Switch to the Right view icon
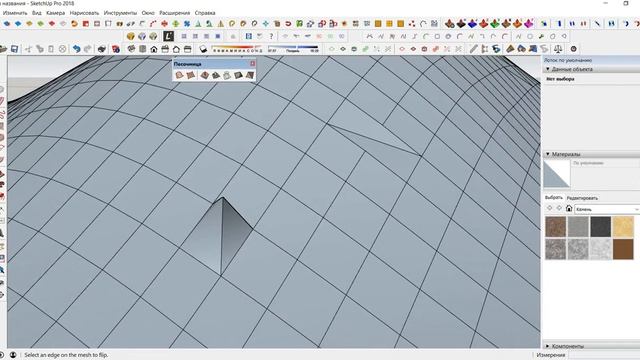The image size is (640, 360). (165, 49)
